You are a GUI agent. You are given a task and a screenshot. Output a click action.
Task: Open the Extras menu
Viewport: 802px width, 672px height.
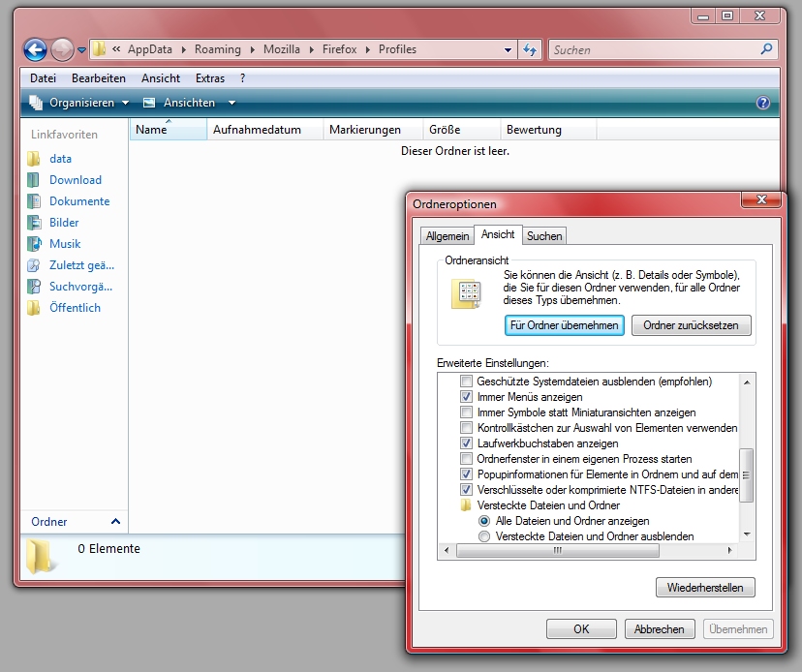coord(210,78)
